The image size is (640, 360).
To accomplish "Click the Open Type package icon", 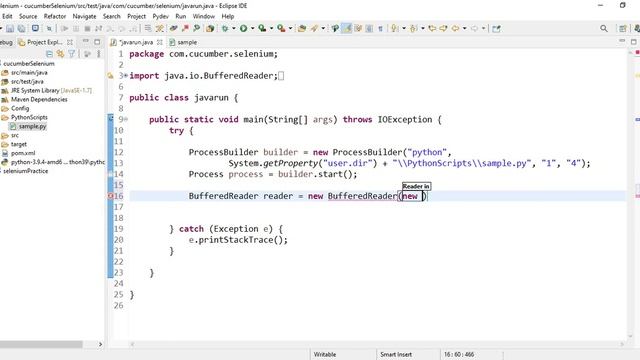I will 302,29.
